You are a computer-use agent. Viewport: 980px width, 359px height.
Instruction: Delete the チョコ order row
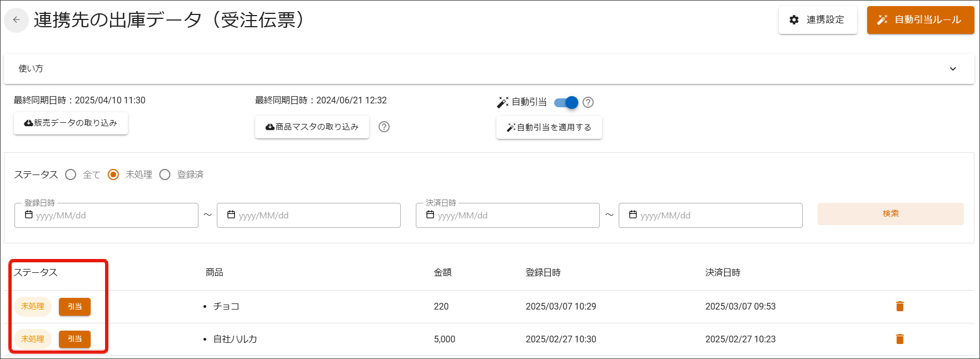[899, 306]
